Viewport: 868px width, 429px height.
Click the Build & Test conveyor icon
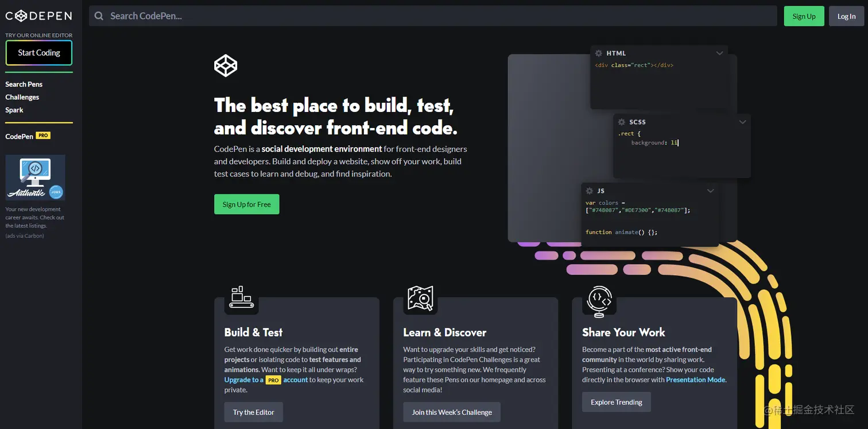[242, 297]
